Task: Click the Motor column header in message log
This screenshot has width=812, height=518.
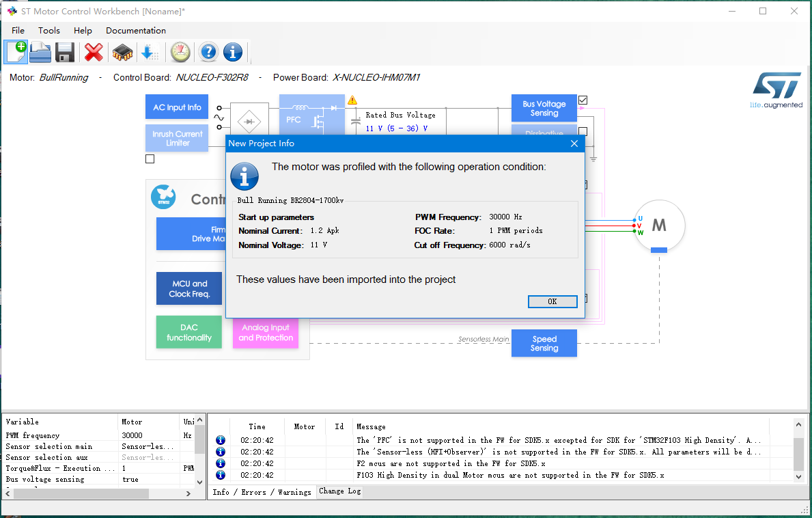Action: tap(305, 426)
